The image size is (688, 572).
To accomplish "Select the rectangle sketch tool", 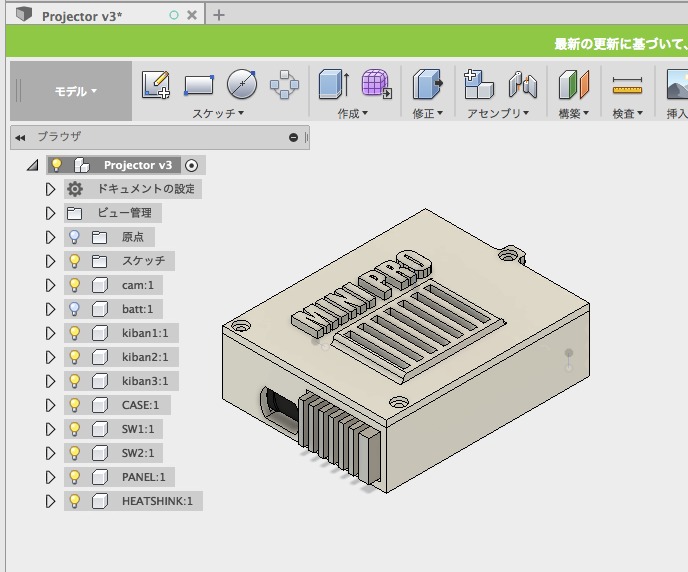I will click(199, 84).
